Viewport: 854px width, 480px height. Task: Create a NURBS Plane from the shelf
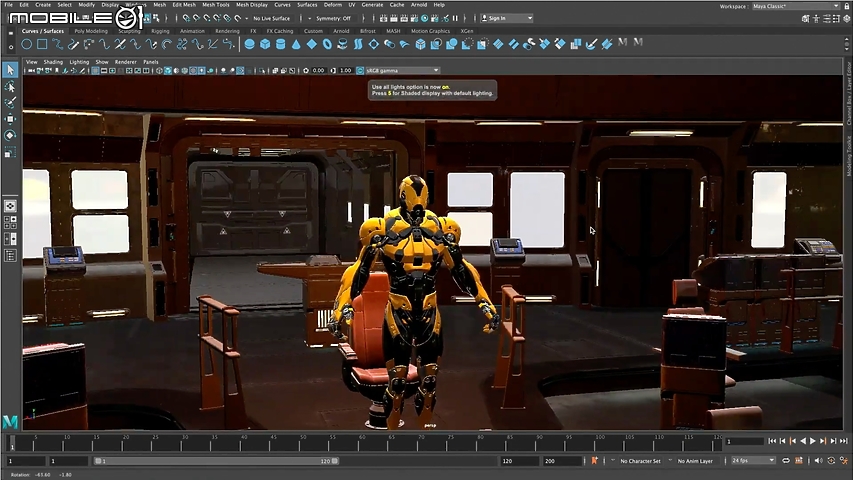pos(312,45)
